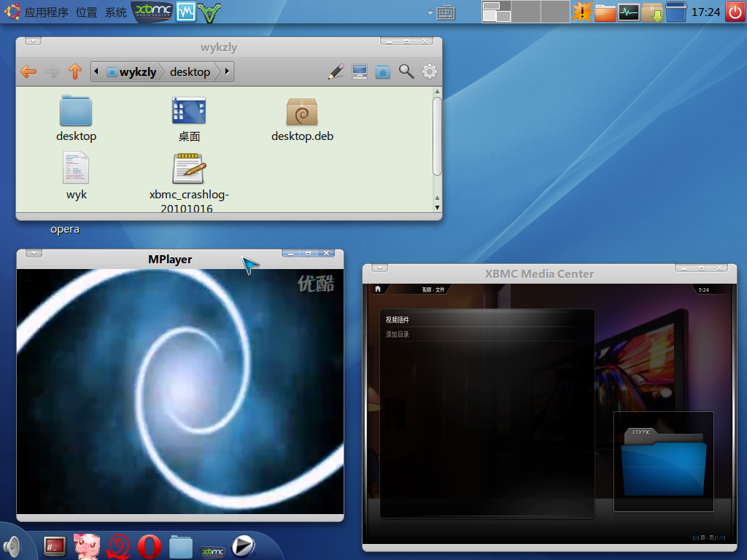Click the opera desktop label
The width and height of the screenshot is (747, 560).
point(65,229)
